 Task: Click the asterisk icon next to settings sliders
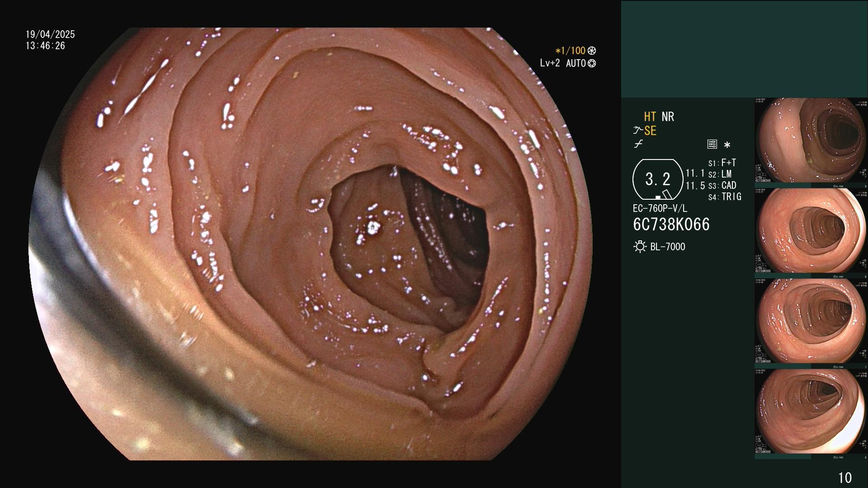tap(727, 145)
